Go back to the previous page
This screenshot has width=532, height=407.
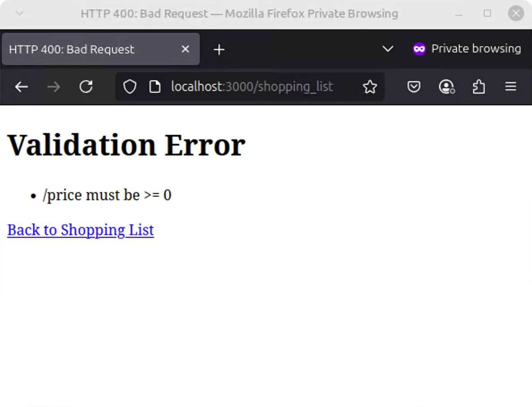[22, 87]
